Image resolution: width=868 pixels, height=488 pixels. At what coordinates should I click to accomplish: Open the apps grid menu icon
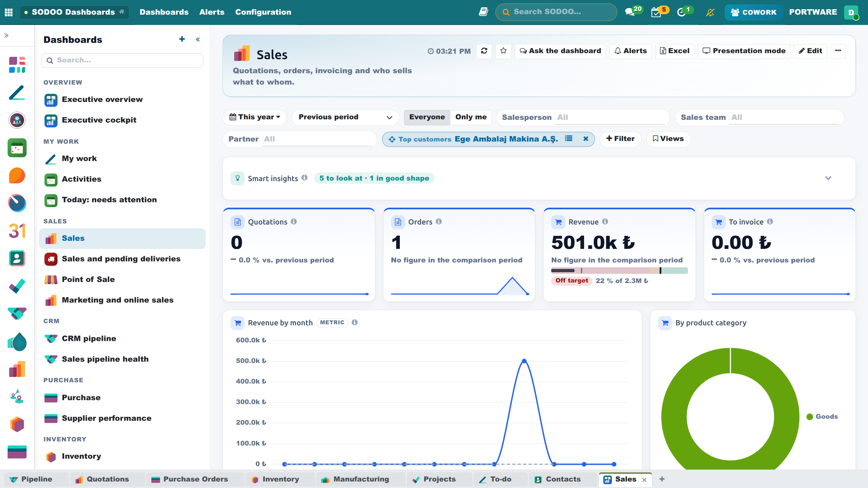click(9, 12)
